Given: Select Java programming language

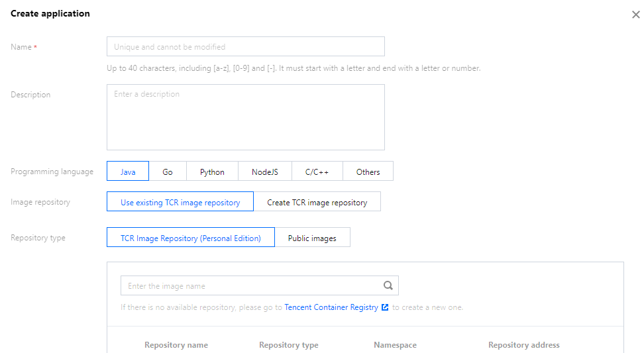Looking at the screenshot, I should pos(128,172).
